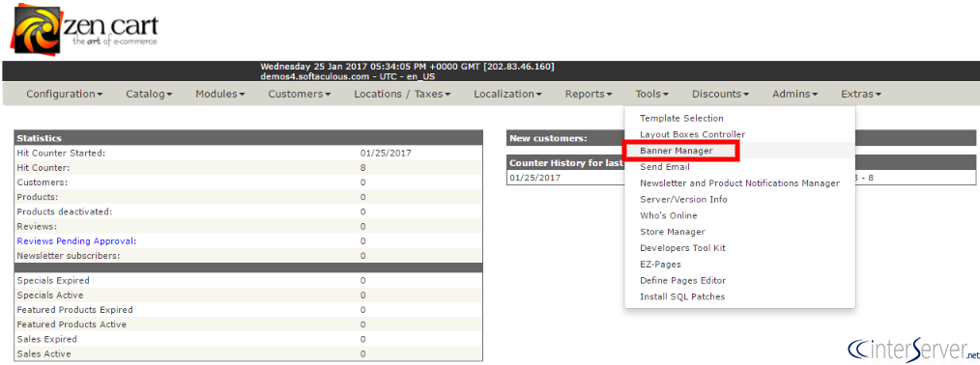Image resolution: width=980 pixels, height=365 pixels.
Task: Click the Hit Counter Started label
Action: [61, 153]
